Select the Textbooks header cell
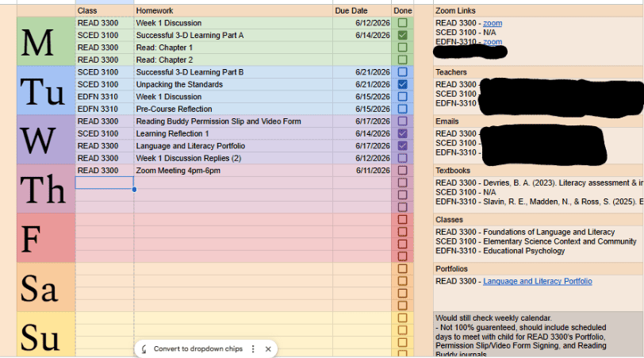This screenshot has width=644, height=358. 539,171
